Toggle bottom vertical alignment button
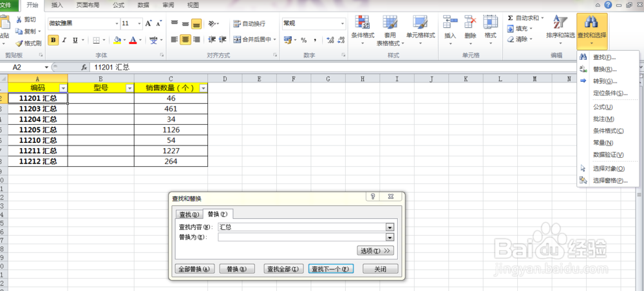 [196, 24]
